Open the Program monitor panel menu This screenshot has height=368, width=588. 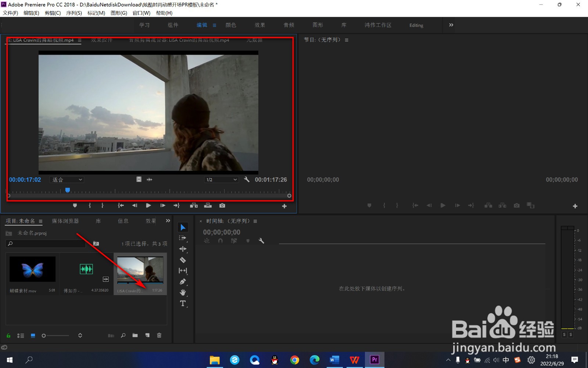click(x=347, y=40)
